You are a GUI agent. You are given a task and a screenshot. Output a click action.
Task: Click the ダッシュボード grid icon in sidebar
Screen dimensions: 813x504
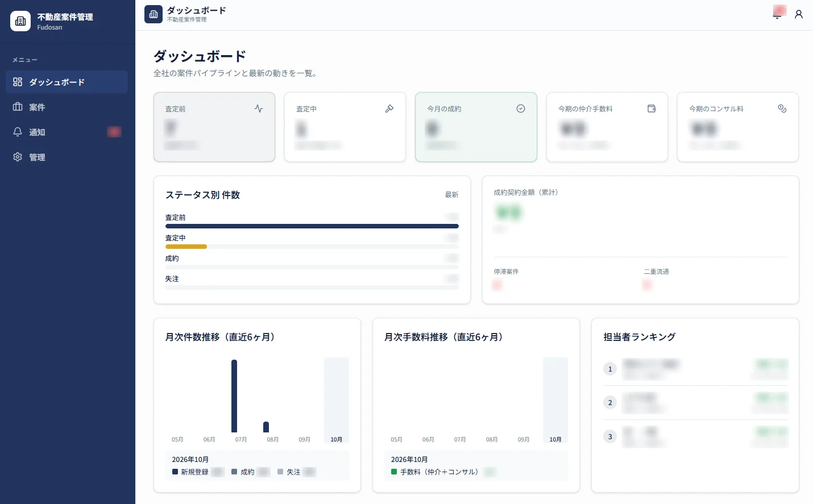click(18, 82)
